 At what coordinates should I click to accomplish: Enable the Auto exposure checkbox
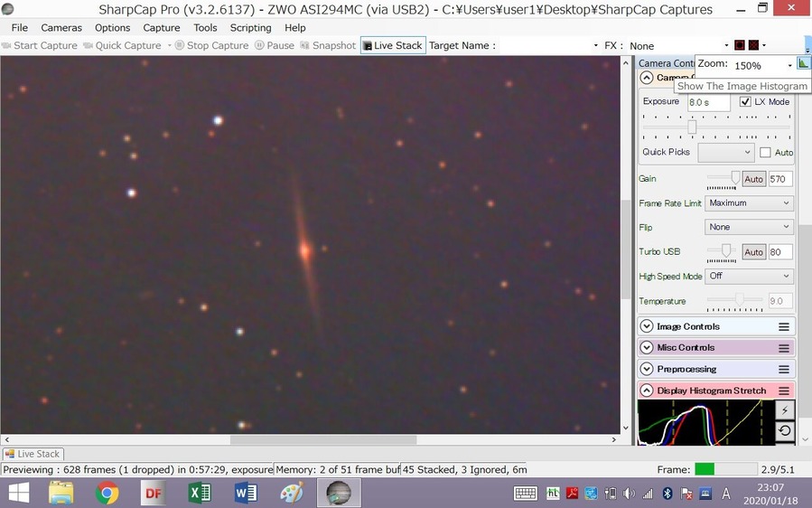pos(765,153)
